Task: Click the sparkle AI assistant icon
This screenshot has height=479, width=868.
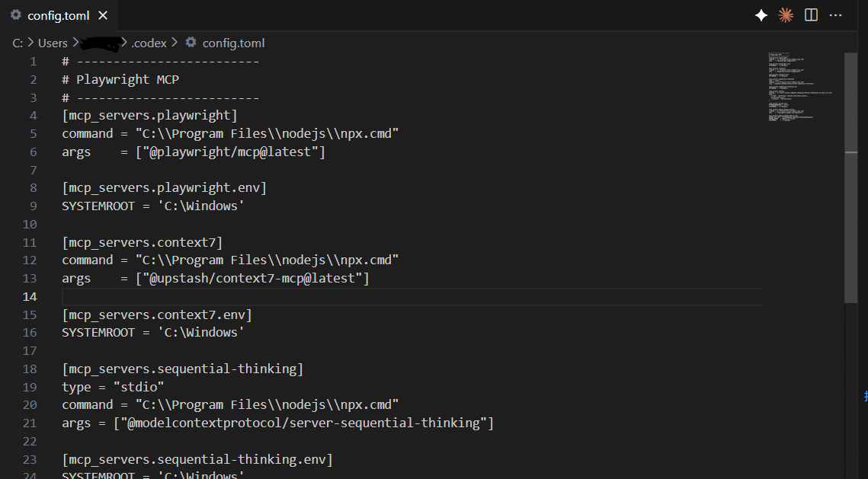Action: [x=761, y=14]
